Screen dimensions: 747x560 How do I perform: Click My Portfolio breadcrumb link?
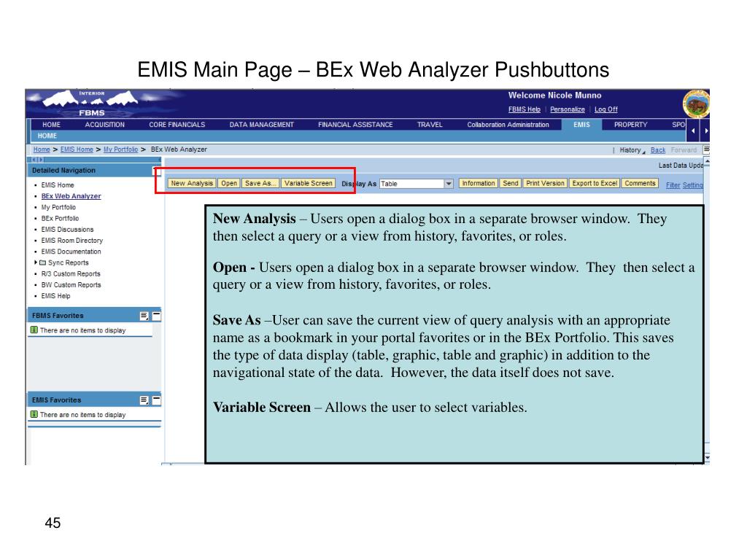coord(120,149)
